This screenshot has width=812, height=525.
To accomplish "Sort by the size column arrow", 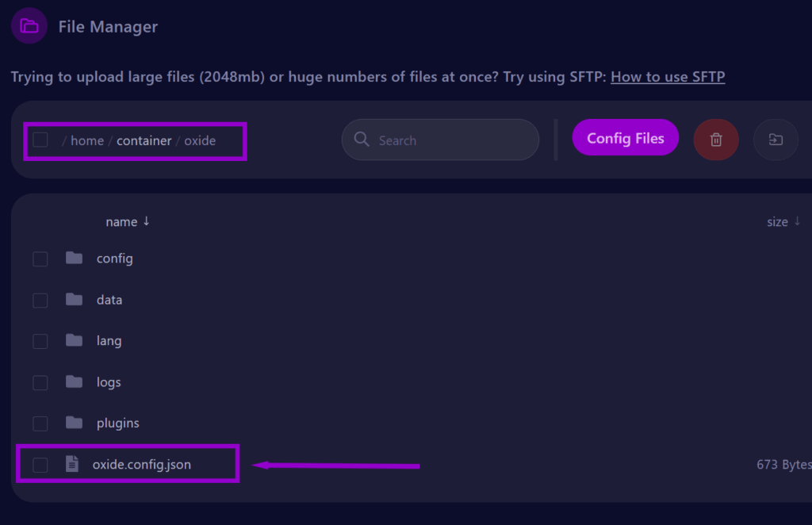I will coord(797,222).
